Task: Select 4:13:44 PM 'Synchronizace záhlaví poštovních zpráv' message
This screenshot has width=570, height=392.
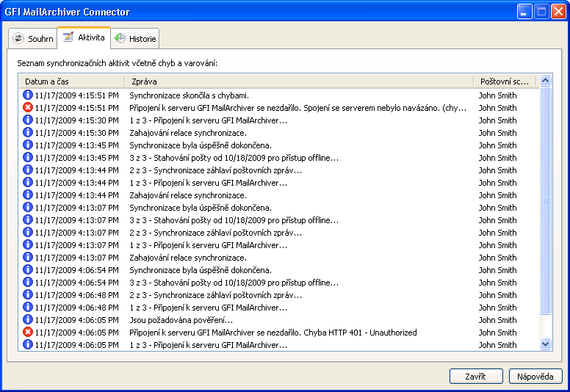Action: pyautogui.click(x=215, y=170)
